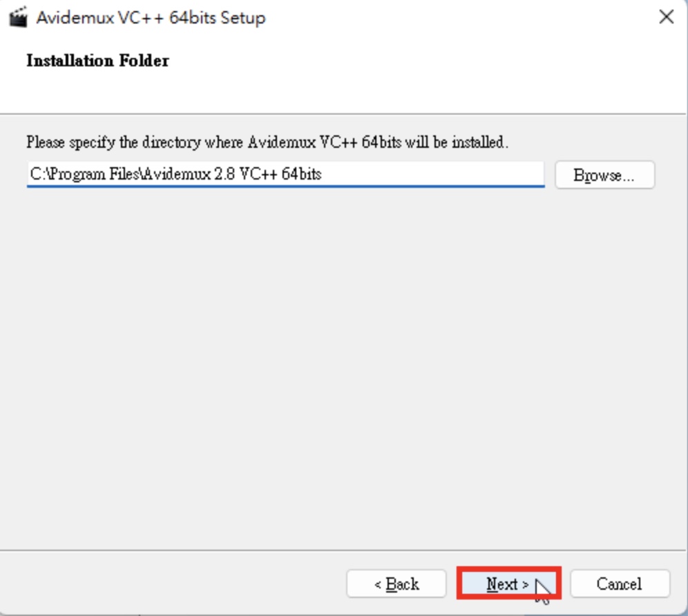Place cursor on "Program Files" in the path
Viewport: 688px width, 616px height.
(x=93, y=174)
